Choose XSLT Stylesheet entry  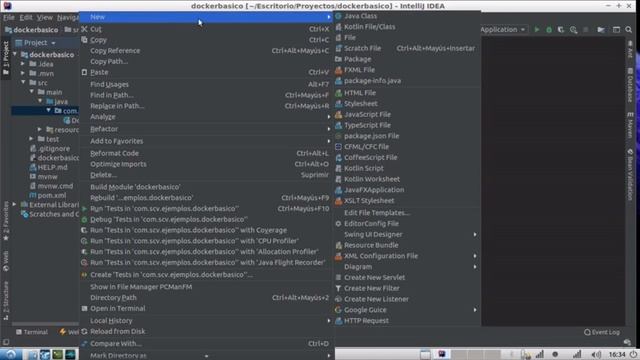407,200
